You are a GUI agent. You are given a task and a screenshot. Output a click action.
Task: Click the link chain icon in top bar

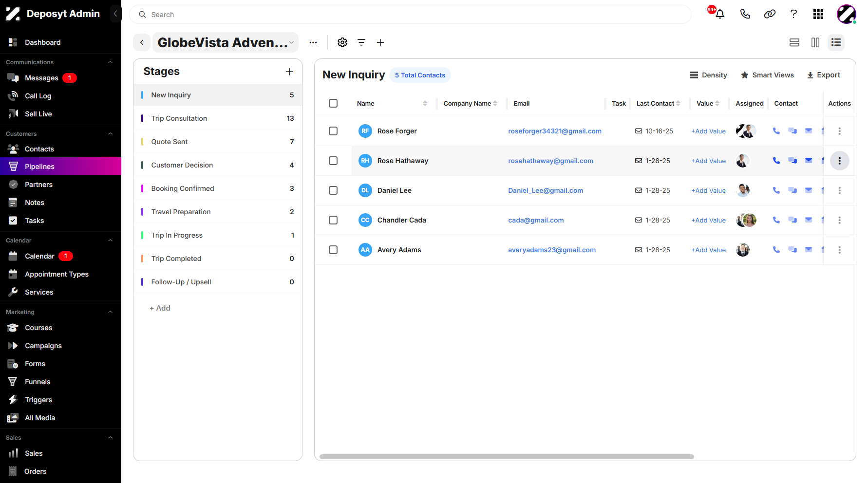tap(770, 14)
